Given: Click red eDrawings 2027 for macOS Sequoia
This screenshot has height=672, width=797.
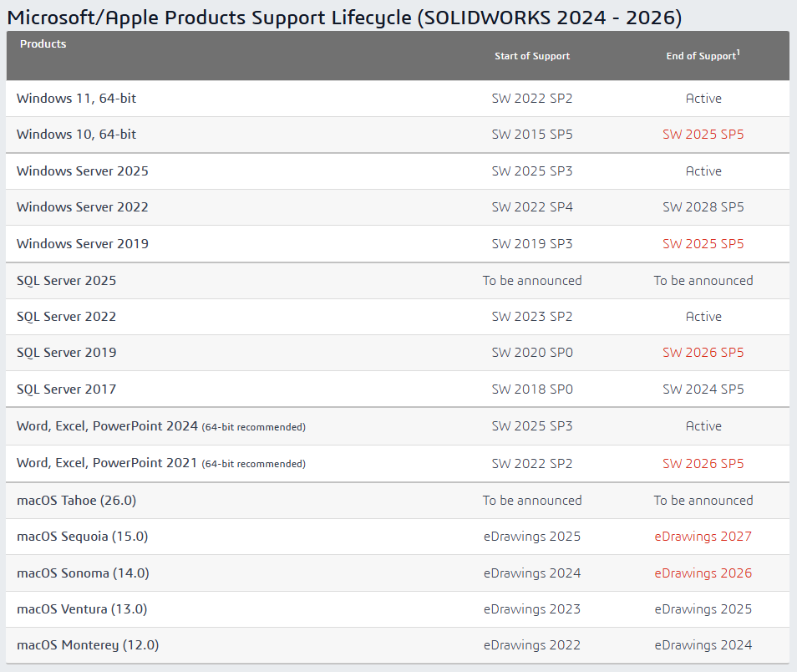Looking at the screenshot, I should [x=703, y=537].
